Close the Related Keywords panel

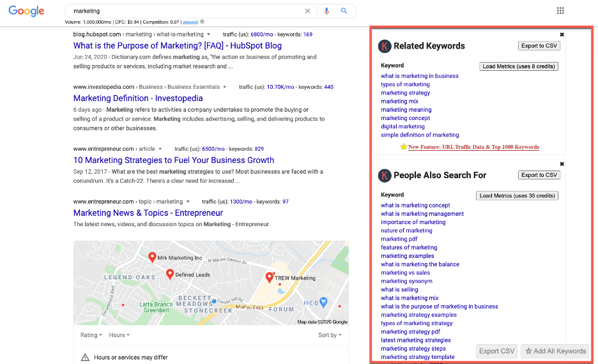coord(562,34)
